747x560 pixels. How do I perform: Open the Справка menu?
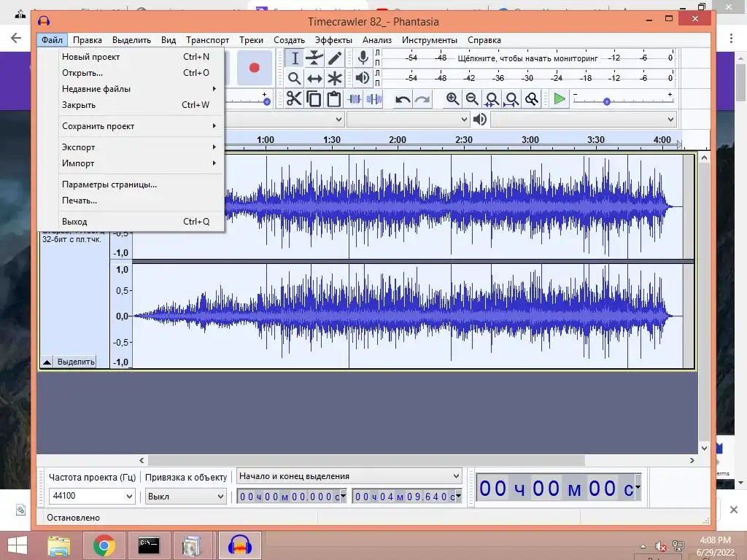coord(484,40)
